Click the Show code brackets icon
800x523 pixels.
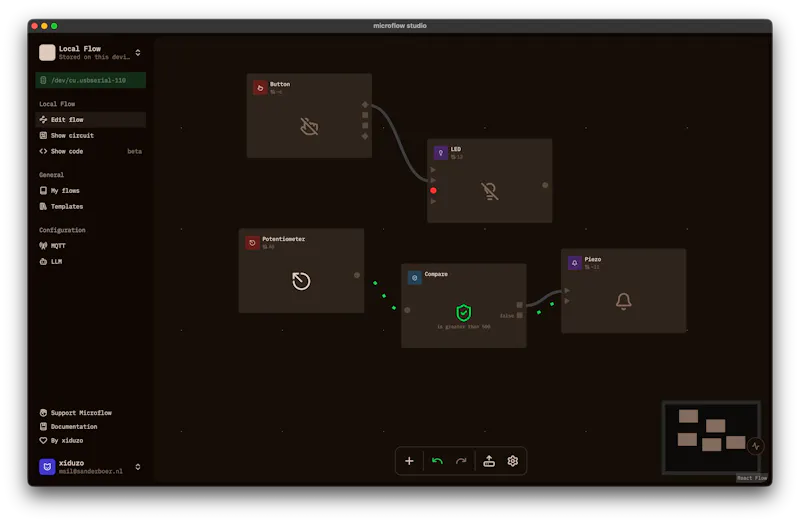(x=43, y=151)
